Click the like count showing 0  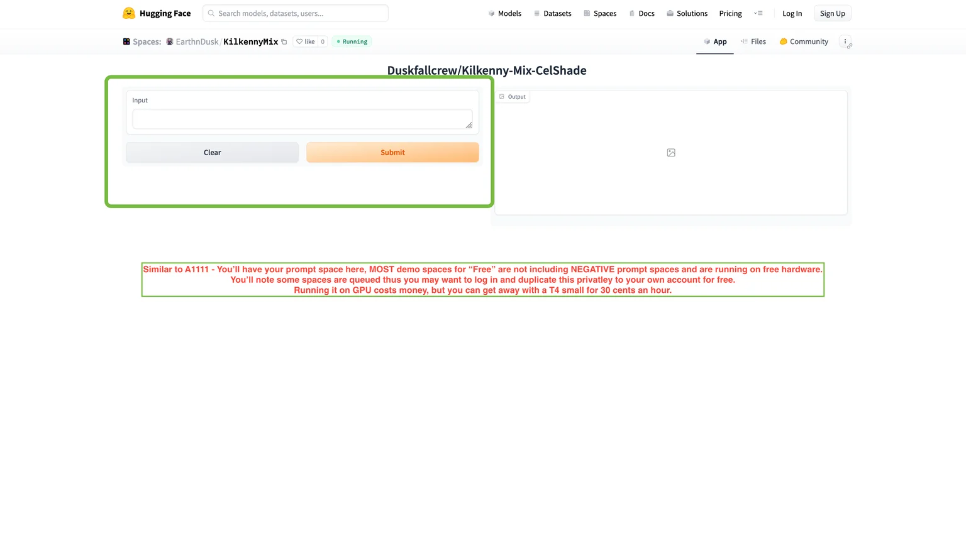tap(323, 41)
